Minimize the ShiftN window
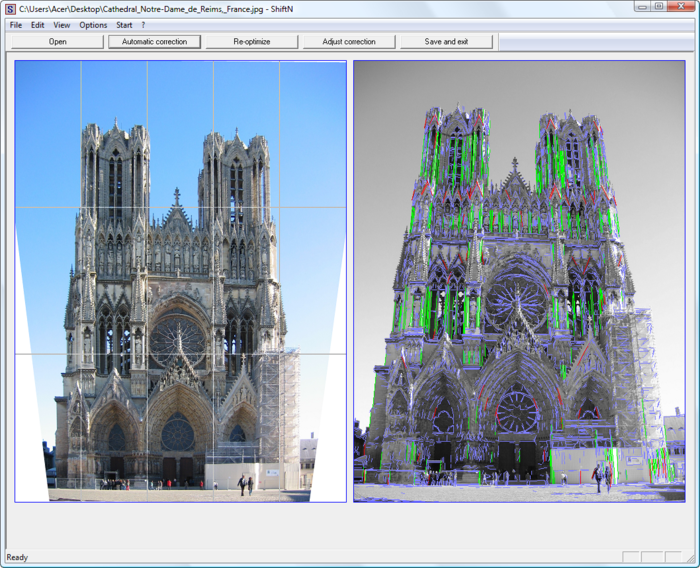Screen dimensions: 700x568 [641, 7]
